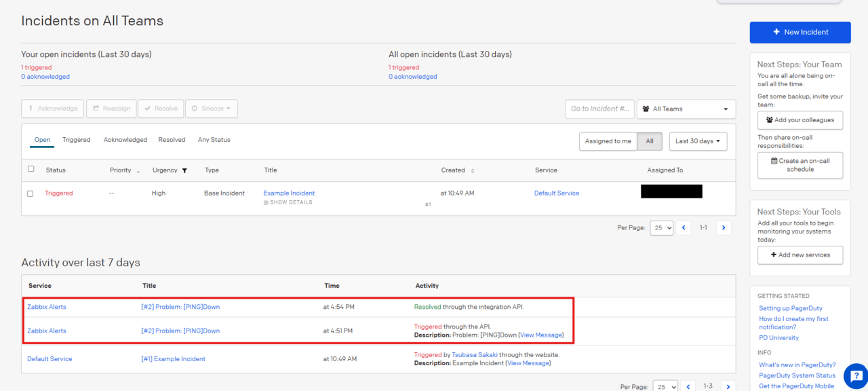Screen dimensions: 868x391
Task: Click the Go to incident # field
Action: [599, 109]
